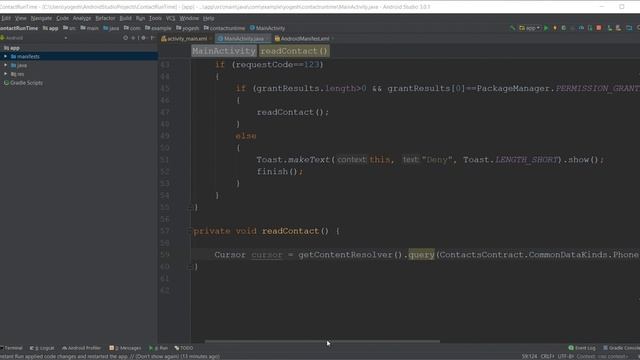Expand the res folder in project tree
Image resolution: width=640 pixels, height=360 pixels.
tap(6, 74)
